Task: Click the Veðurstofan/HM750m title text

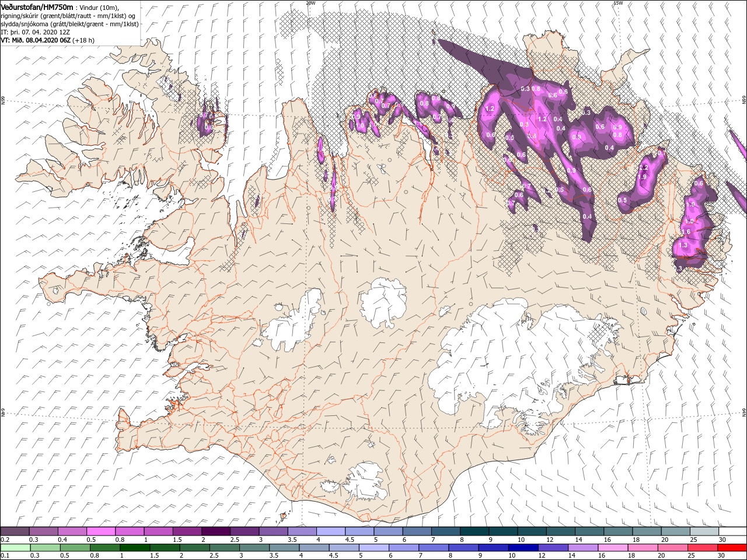Action: pyautogui.click(x=37, y=6)
